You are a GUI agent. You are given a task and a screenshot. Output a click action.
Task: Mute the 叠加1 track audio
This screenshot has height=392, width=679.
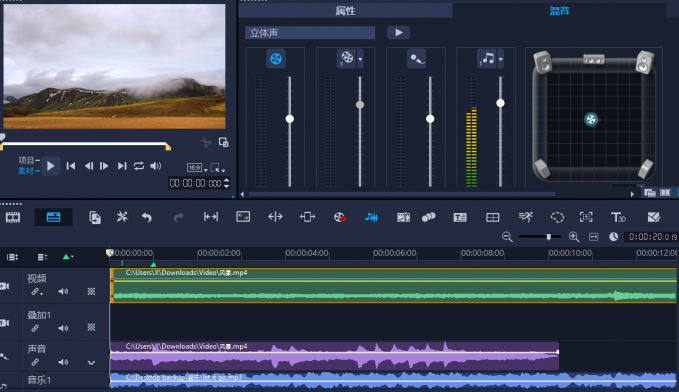[x=63, y=328]
